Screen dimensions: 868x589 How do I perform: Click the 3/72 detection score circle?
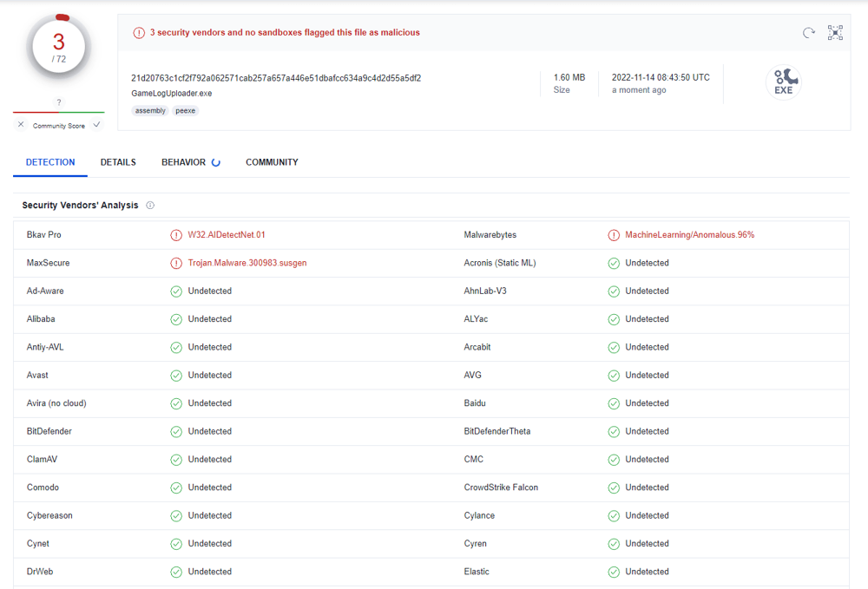point(59,48)
